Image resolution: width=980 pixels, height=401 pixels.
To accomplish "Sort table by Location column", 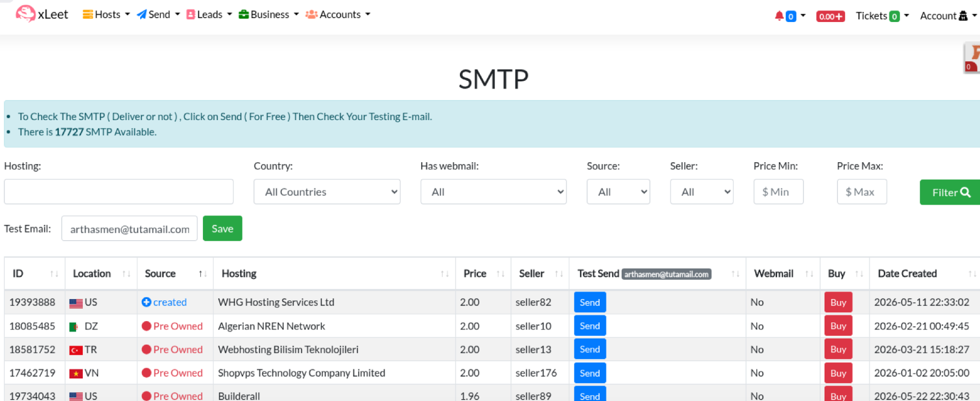I will (x=101, y=274).
